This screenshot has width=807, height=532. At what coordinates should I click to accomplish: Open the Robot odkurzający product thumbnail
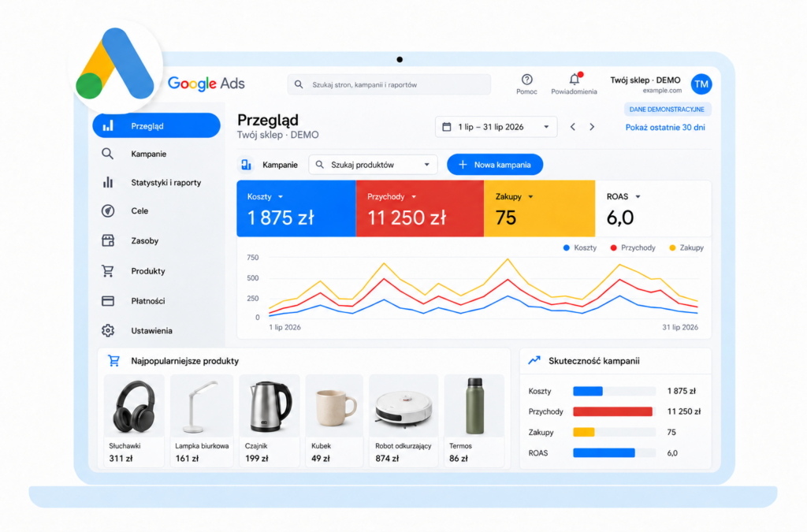[403, 406]
